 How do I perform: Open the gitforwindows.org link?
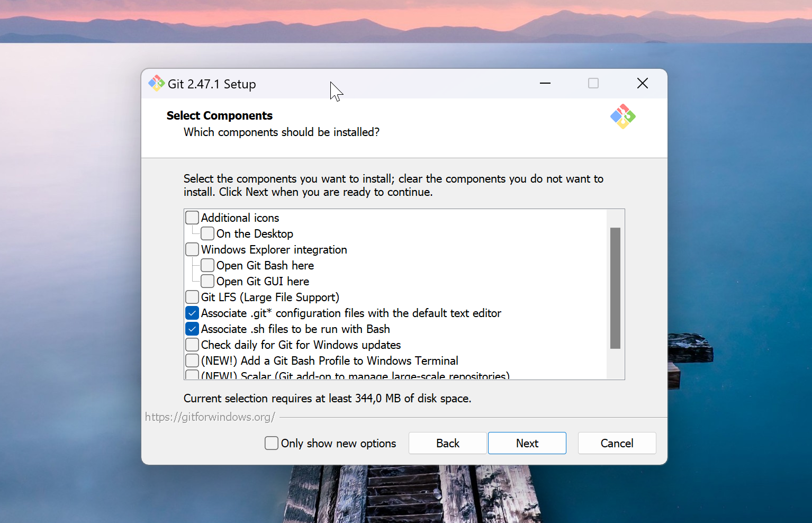[210, 417]
